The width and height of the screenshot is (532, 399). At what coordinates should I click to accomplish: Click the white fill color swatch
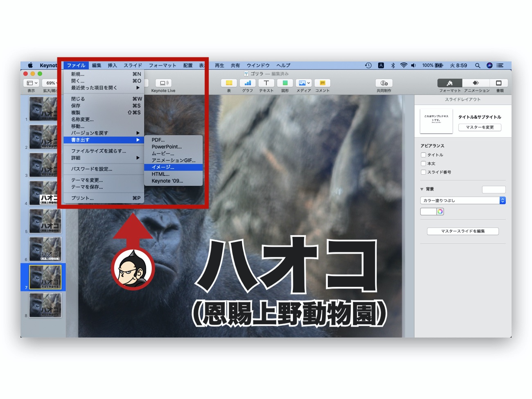(428, 212)
